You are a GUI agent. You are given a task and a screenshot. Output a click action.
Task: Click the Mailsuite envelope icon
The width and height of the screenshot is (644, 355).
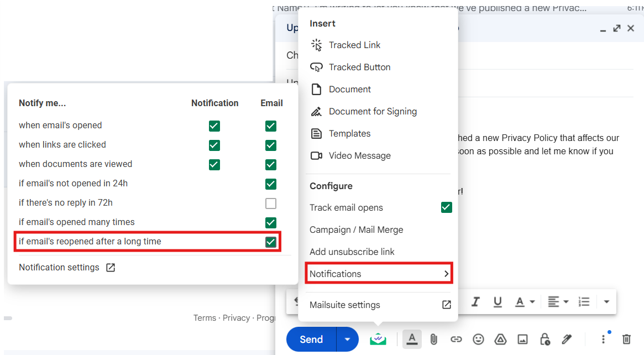click(378, 339)
